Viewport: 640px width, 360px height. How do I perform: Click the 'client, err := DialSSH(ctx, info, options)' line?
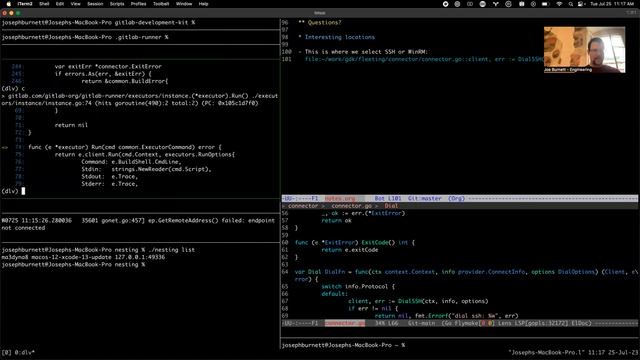point(418,301)
